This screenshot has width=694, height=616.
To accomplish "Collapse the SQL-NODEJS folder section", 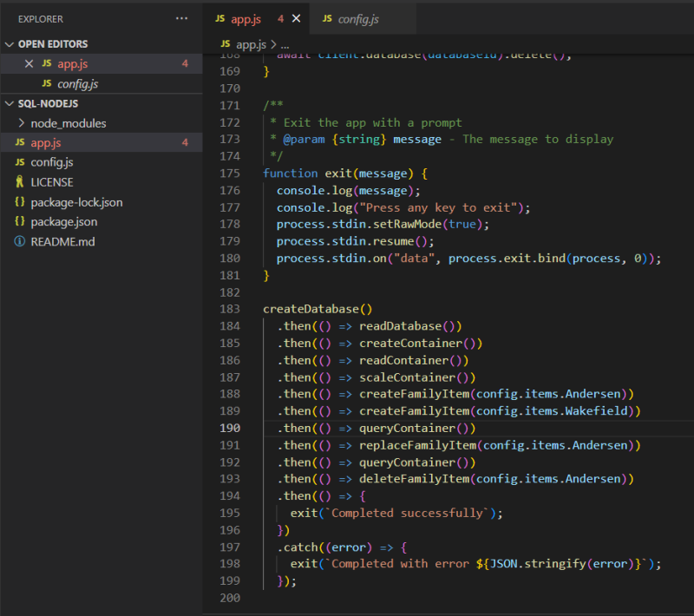I will coord(10,103).
